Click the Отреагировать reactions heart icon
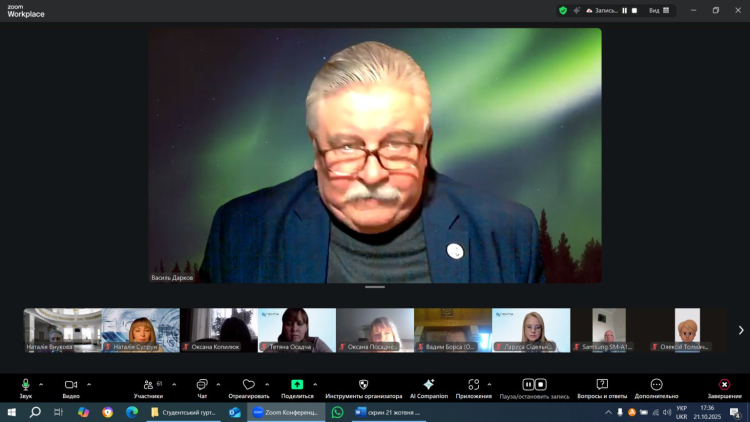 (x=249, y=385)
